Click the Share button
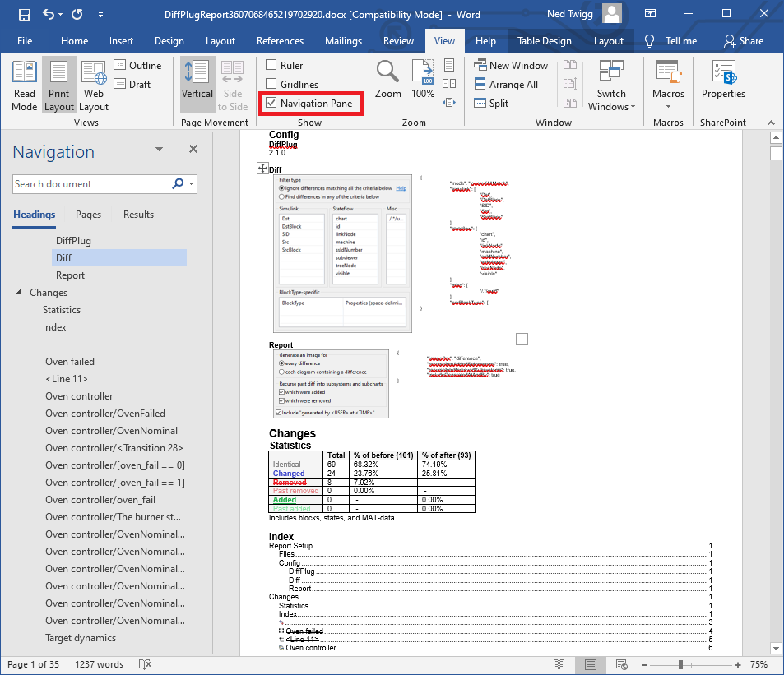This screenshot has height=675, width=784. pyautogui.click(x=744, y=41)
